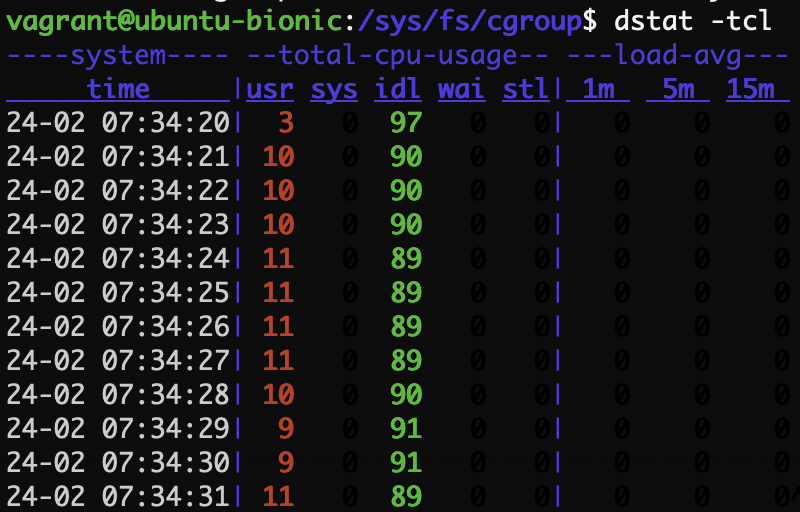Click idl value 91 in 07:34:30 row

(x=406, y=462)
